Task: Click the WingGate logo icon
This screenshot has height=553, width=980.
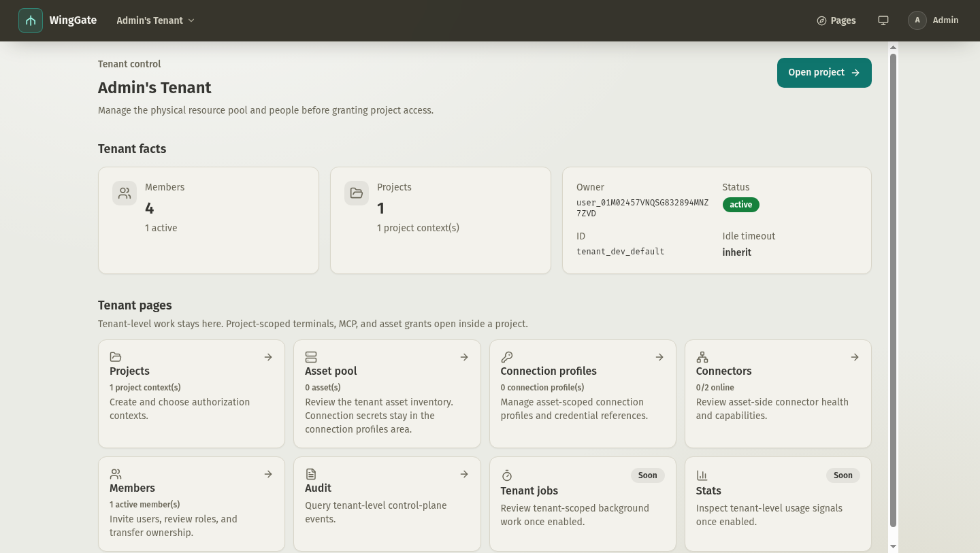Action: click(x=31, y=20)
